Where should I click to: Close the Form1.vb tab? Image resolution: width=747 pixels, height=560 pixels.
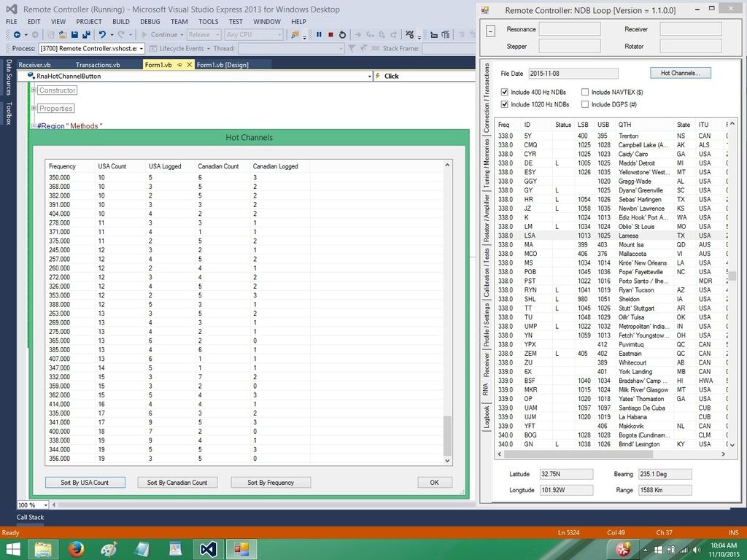tap(189, 65)
